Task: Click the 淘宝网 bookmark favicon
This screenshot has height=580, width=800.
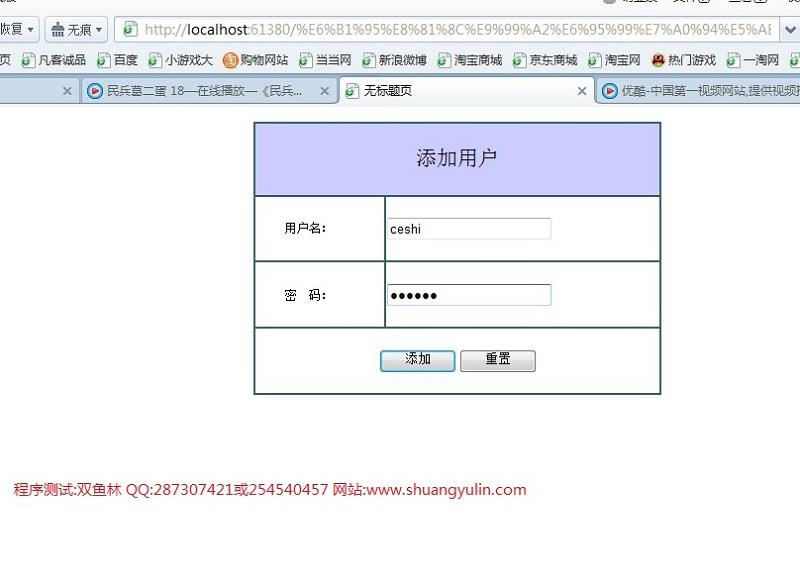Action: pos(594,61)
